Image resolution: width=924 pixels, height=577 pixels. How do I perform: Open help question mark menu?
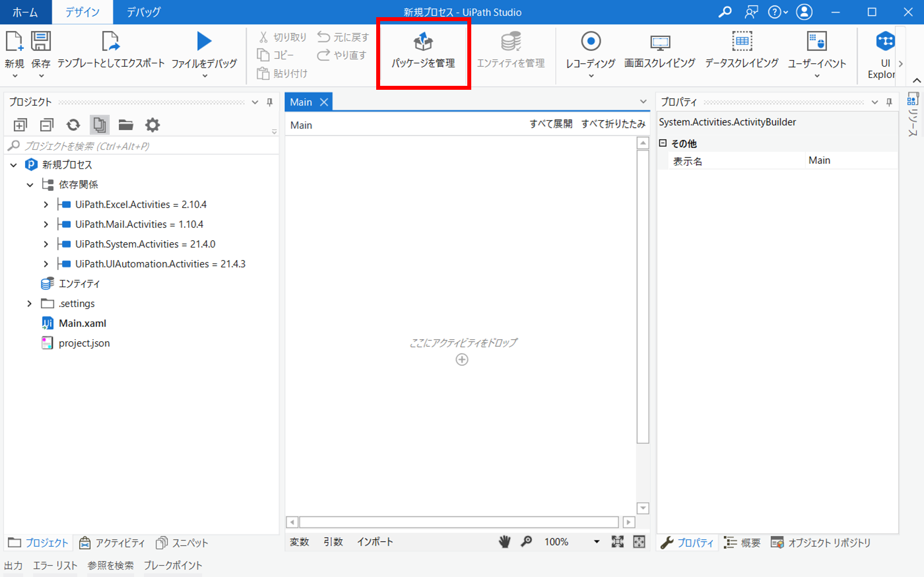pyautogui.click(x=777, y=12)
